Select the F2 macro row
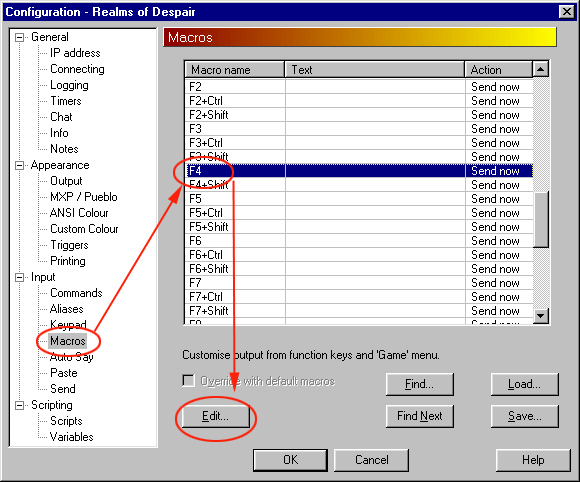 (359, 87)
